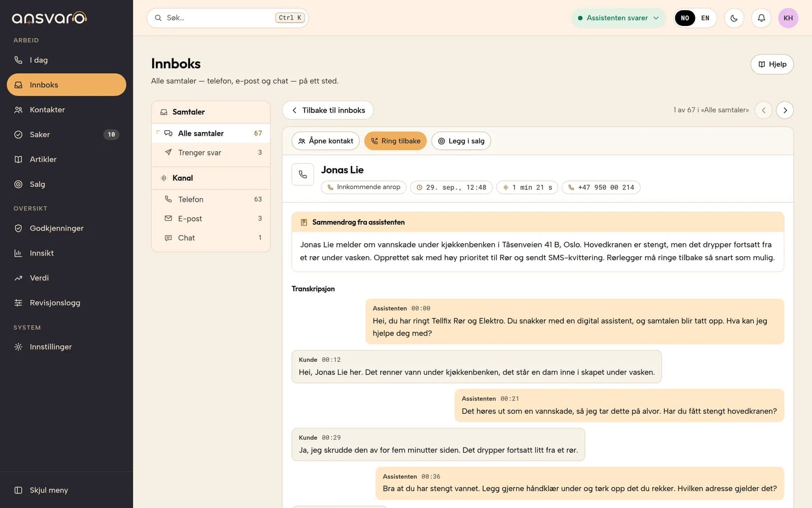Viewport: 812px width, 508px height.
Task: Open Godkjenninger overview
Action: click(66, 228)
